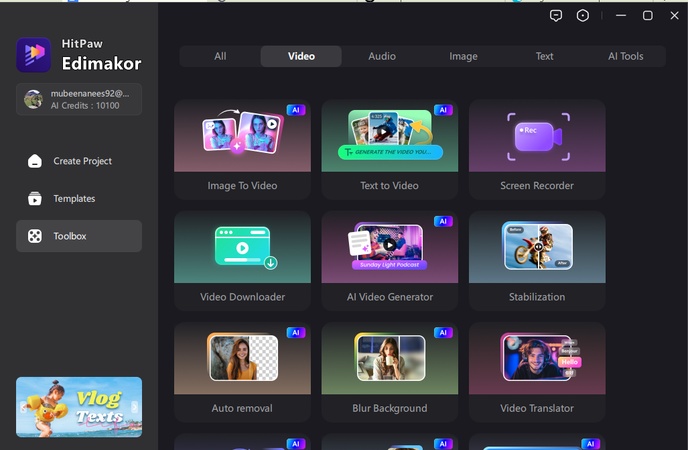This screenshot has height=450, width=688.
Task: Click AI badge on Text to Video
Action: (443, 110)
